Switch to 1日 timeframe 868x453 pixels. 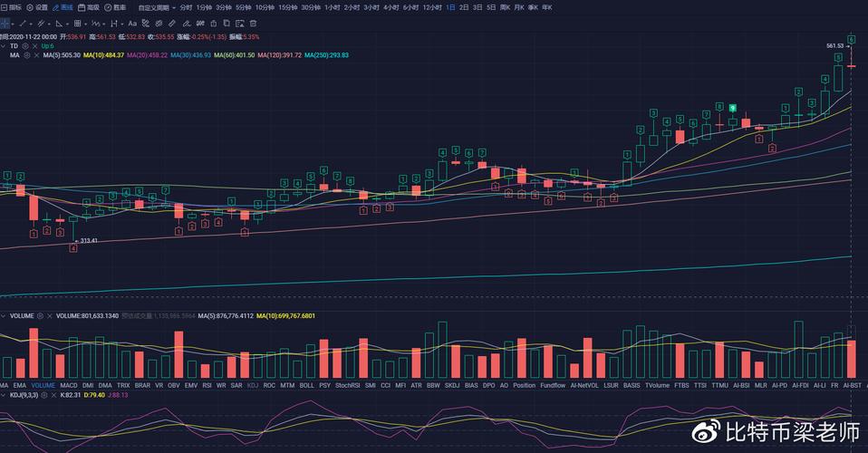pyautogui.click(x=450, y=8)
